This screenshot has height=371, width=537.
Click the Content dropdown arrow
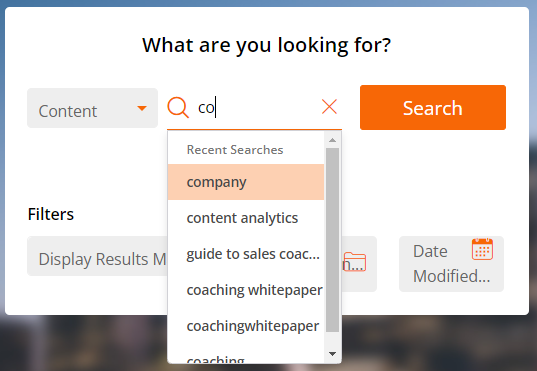(142, 109)
